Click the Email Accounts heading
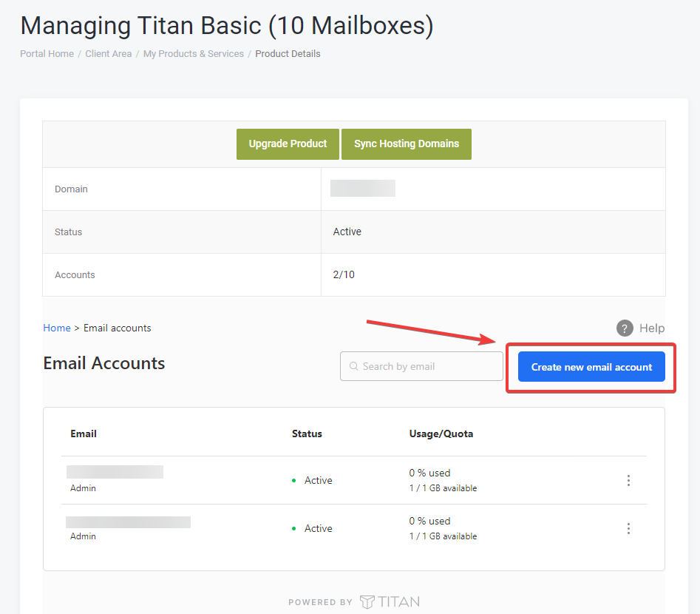Image resolution: width=700 pixels, height=614 pixels. [104, 363]
